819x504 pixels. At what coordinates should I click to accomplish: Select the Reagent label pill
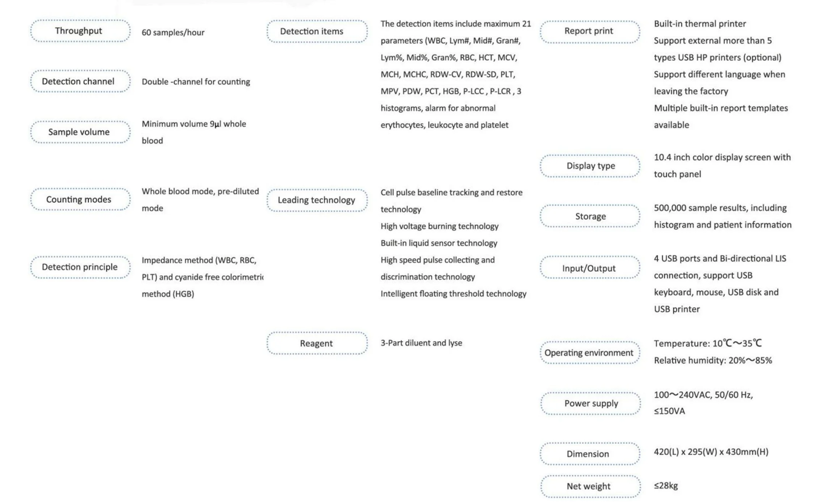[x=317, y=343]
